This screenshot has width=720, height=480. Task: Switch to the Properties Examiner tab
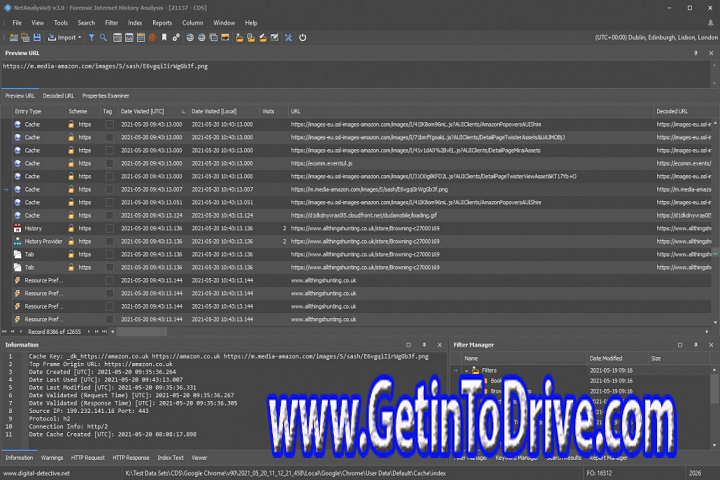click(x=106, y=96)
